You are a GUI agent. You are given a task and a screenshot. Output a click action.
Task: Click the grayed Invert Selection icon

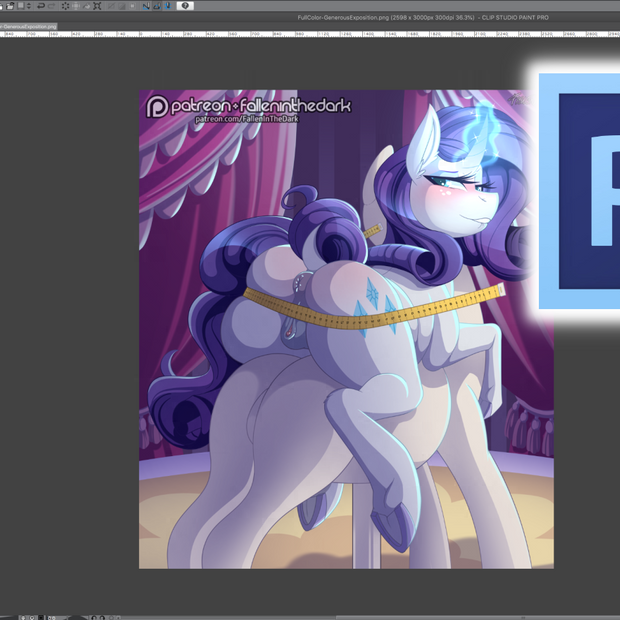click(x=122, y=6)
